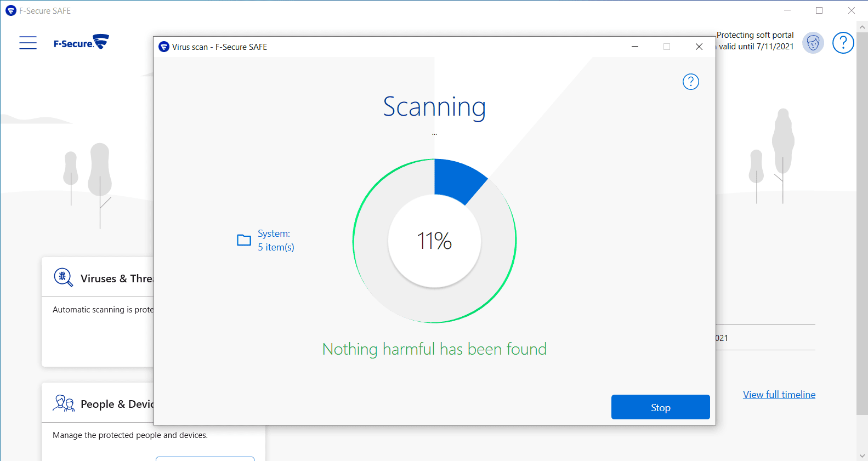Click the System: scanned location label

pyautogui.click(x=274, y=234)
